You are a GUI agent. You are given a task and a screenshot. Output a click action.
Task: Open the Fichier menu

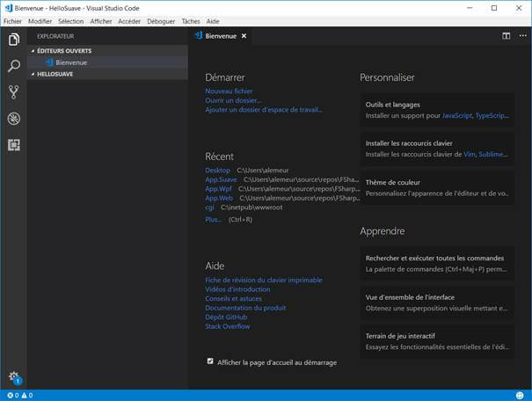point(12,21)
